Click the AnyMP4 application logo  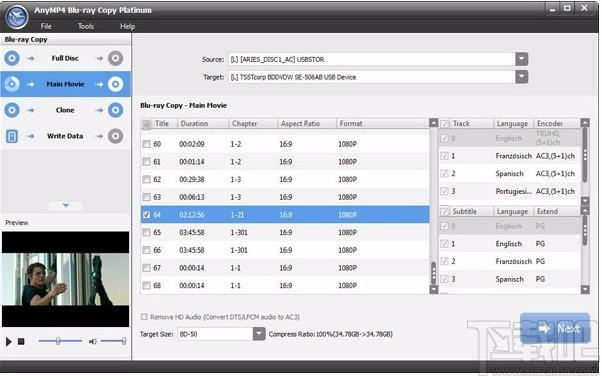16,17
